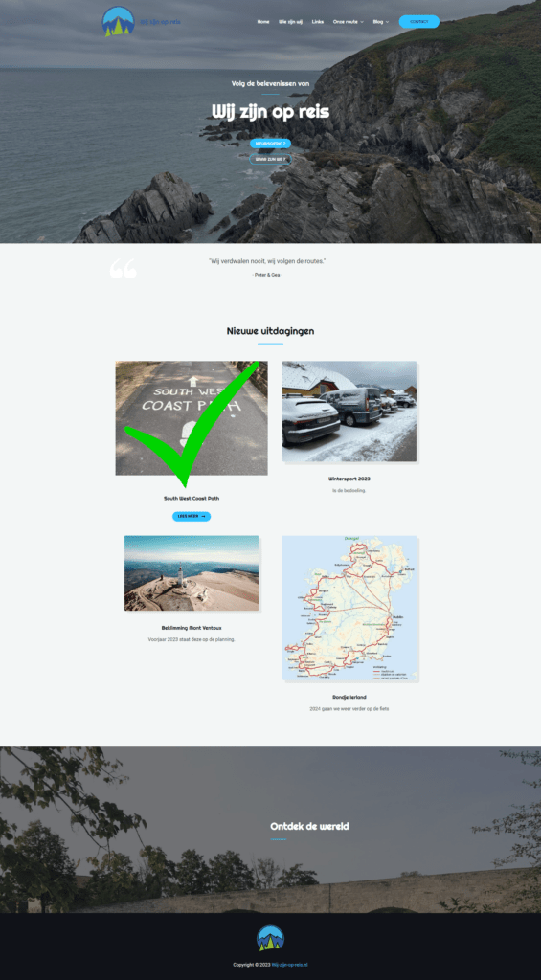
Task: Click the Peter & Gea attribution
Action: point(267,275)
